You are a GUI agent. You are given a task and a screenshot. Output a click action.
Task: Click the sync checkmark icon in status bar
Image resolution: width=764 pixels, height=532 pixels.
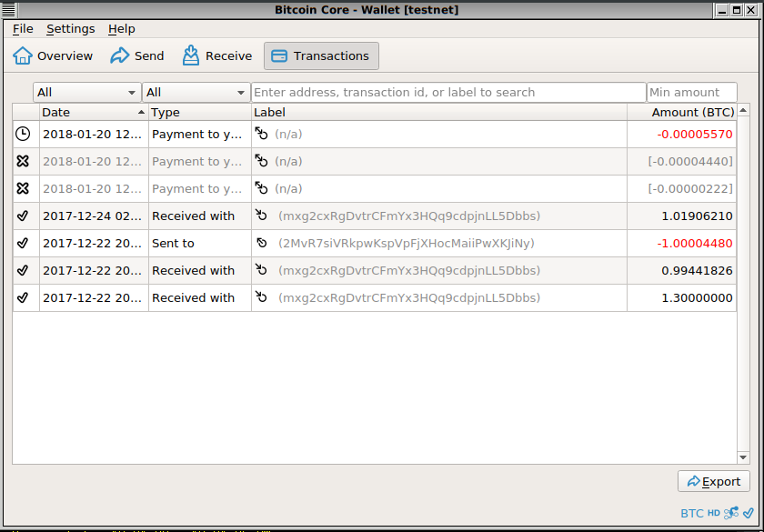[749, 513]
